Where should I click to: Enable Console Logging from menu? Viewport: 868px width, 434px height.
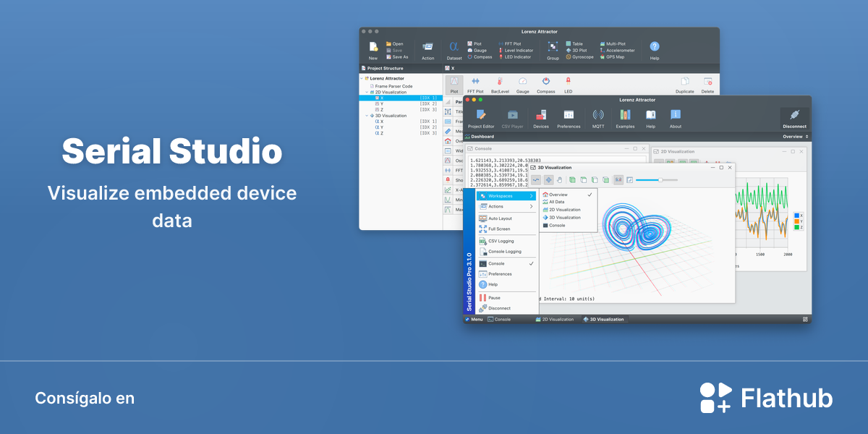pyautogui.click(x=506, y=252)
